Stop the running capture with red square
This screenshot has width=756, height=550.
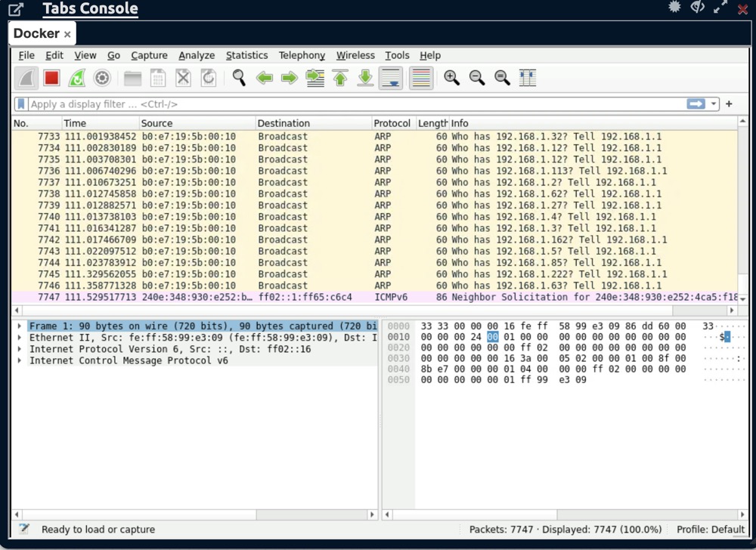[51, 78]
